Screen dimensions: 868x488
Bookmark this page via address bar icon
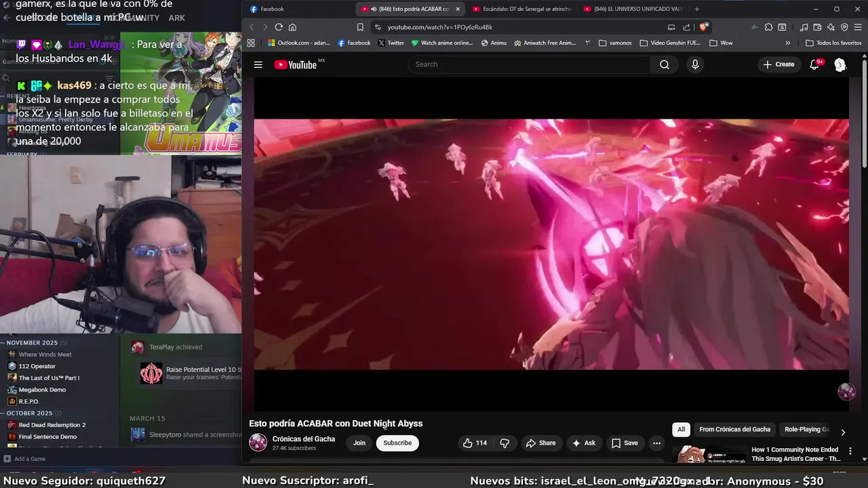click(x=360, y=27)
